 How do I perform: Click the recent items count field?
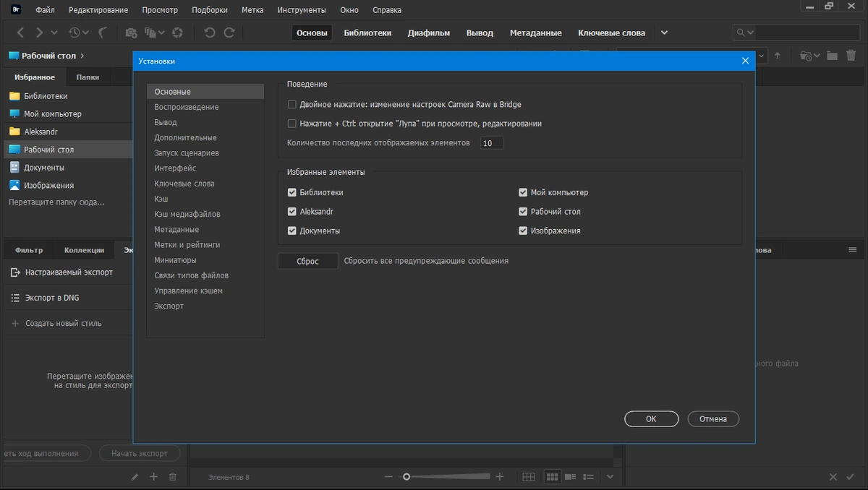(x=491, y=143)
